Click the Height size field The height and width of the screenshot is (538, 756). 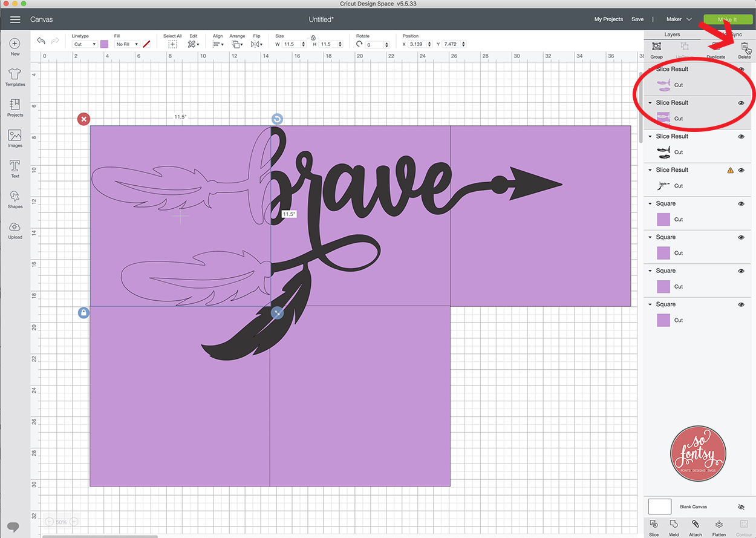pyautogui.click(x=331, y=44)
